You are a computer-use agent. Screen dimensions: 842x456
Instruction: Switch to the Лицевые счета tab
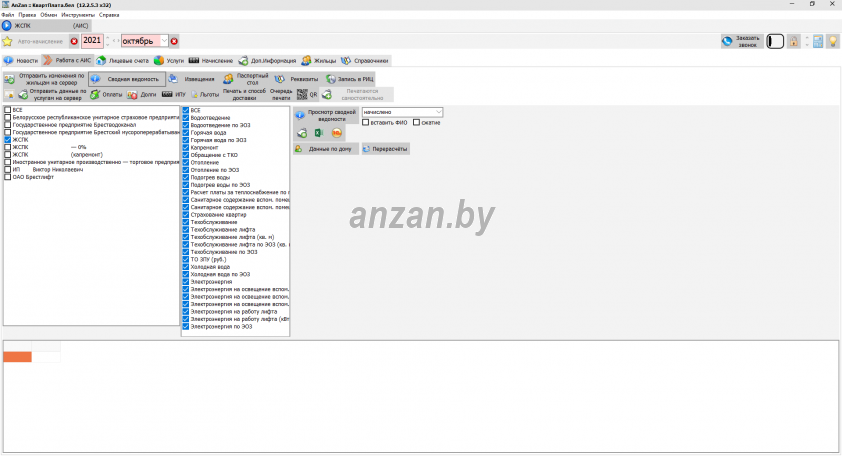(x=127, y=61)
